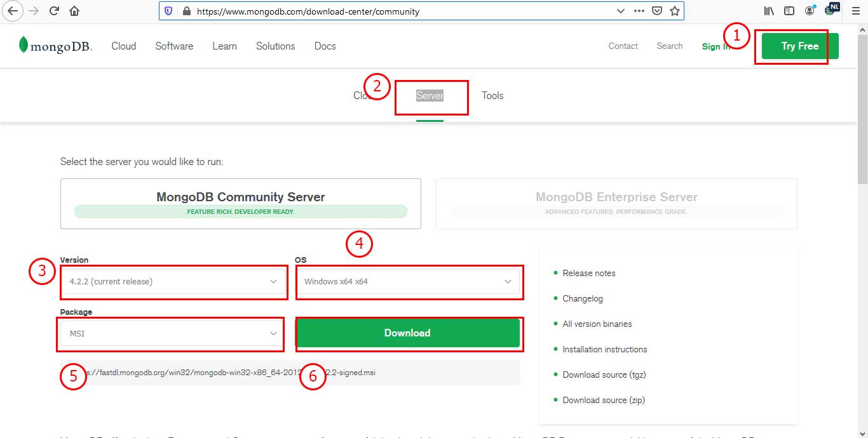Open the Docs menu
This screenshot has height=438, width=868.
coord(325,46)
